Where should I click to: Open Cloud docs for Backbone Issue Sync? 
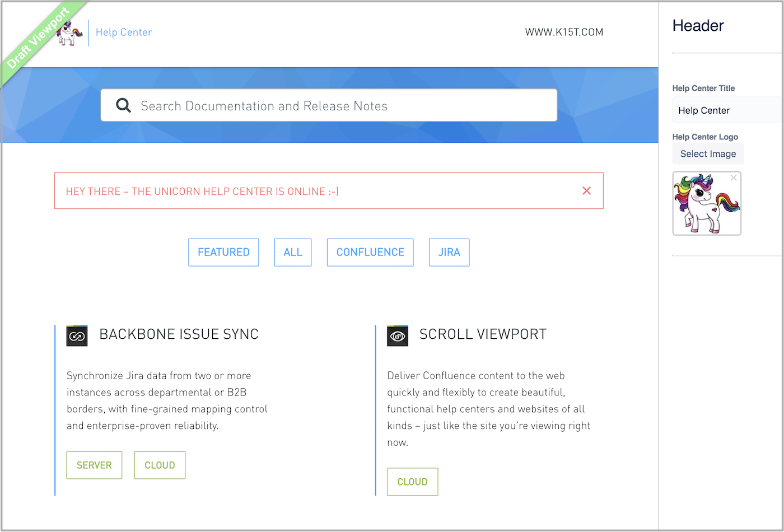coord(160,465)
